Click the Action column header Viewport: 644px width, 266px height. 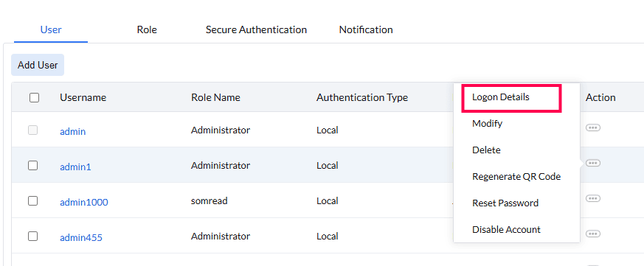click(600, 97)
